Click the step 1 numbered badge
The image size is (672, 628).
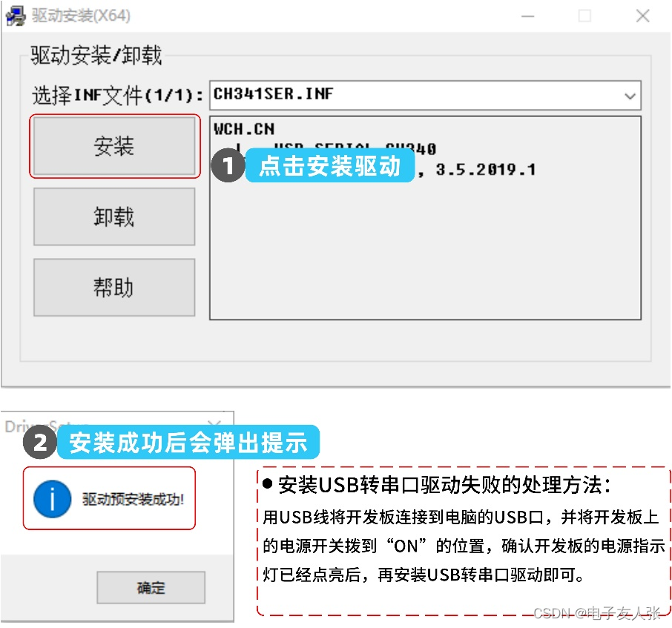point(226,166)
